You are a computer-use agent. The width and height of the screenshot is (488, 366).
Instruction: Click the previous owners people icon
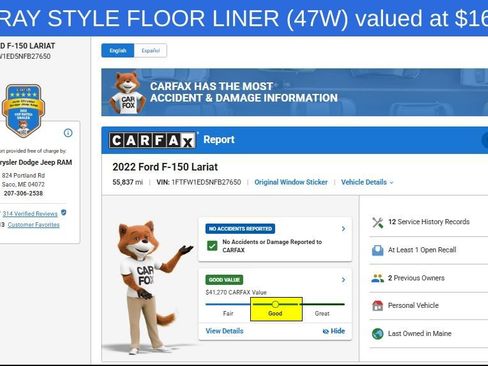378,278
